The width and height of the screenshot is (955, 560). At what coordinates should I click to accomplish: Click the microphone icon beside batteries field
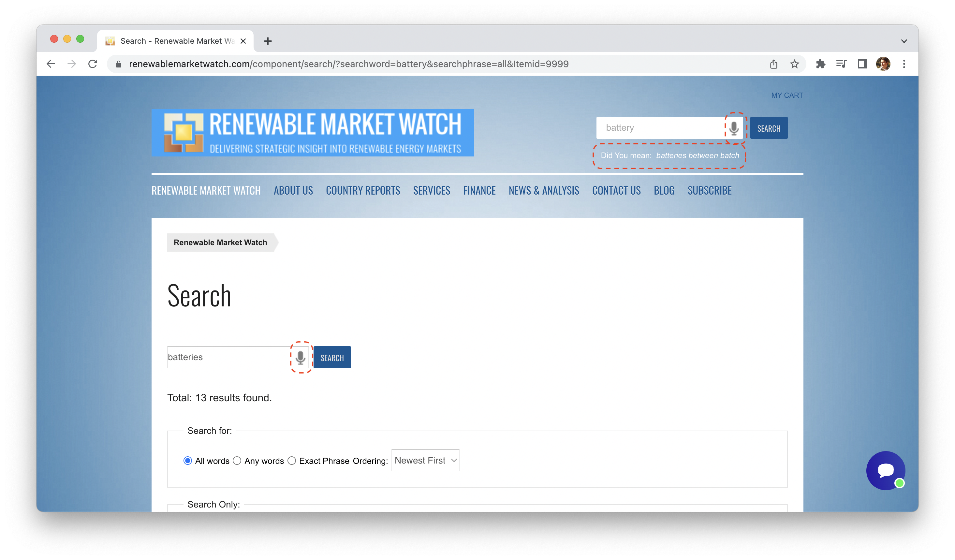pyautogui.click(x=301, y=357)
